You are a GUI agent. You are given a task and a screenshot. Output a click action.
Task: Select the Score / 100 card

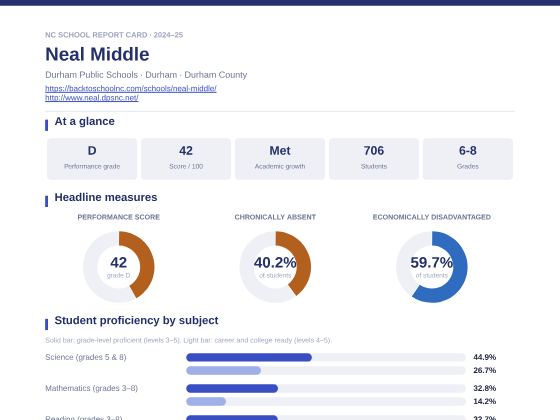click(x=186, y=159)
